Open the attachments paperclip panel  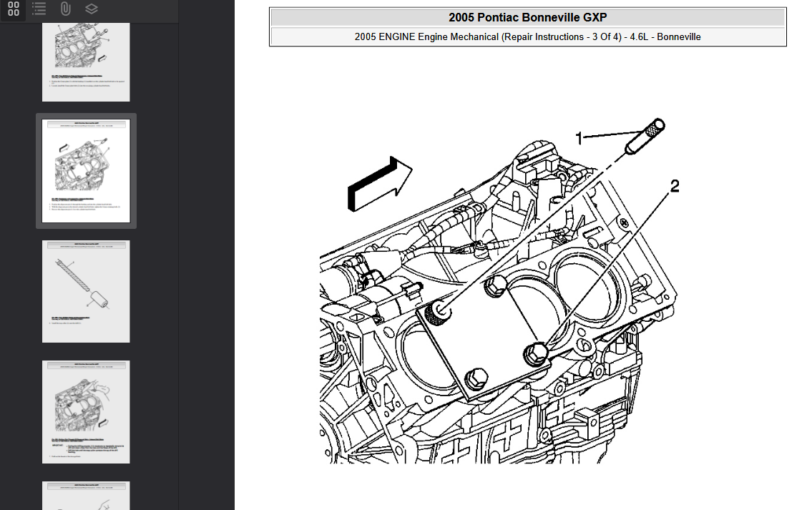coord(65,9)
